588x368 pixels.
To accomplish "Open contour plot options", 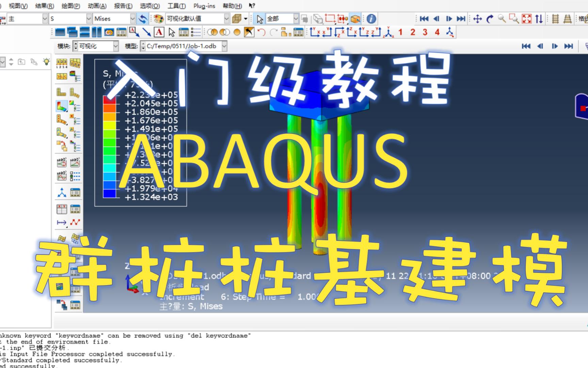I will 75,106.
